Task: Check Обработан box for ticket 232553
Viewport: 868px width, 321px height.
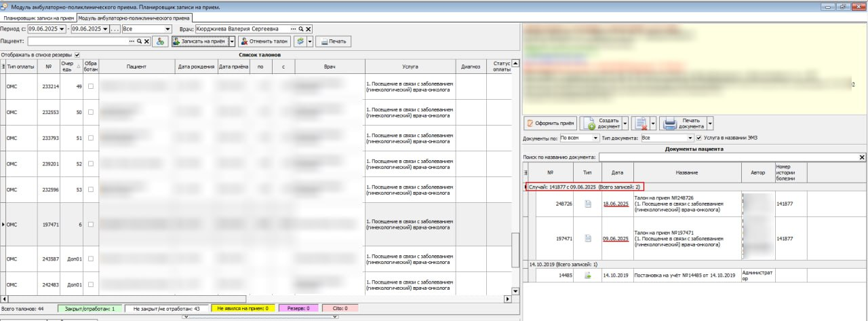Action: pyautogui.click(x=91, y=112)
